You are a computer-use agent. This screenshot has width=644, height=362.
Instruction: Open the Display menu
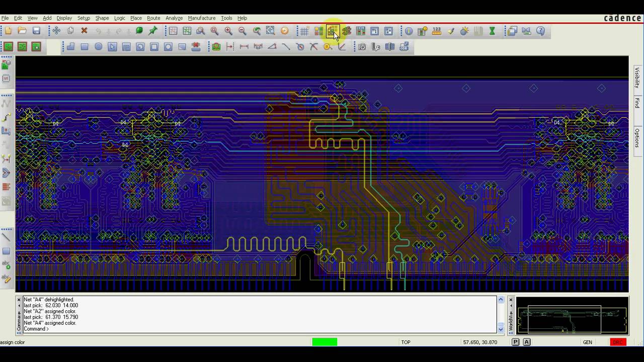point(64,18)
